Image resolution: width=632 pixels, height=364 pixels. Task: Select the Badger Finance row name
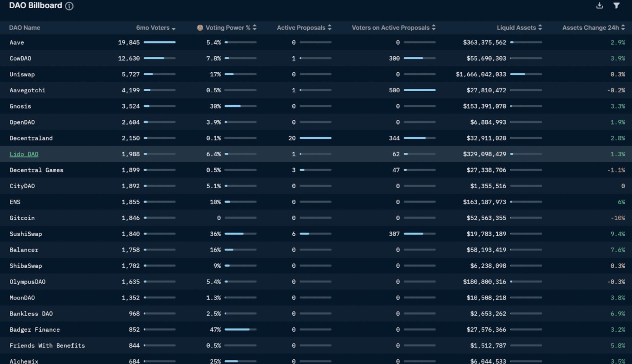(35, 330)
